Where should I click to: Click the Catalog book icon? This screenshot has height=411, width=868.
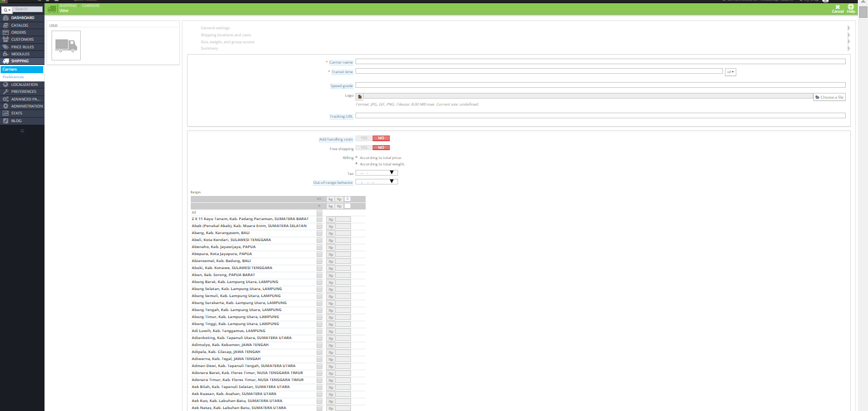[x=6, y=25]
